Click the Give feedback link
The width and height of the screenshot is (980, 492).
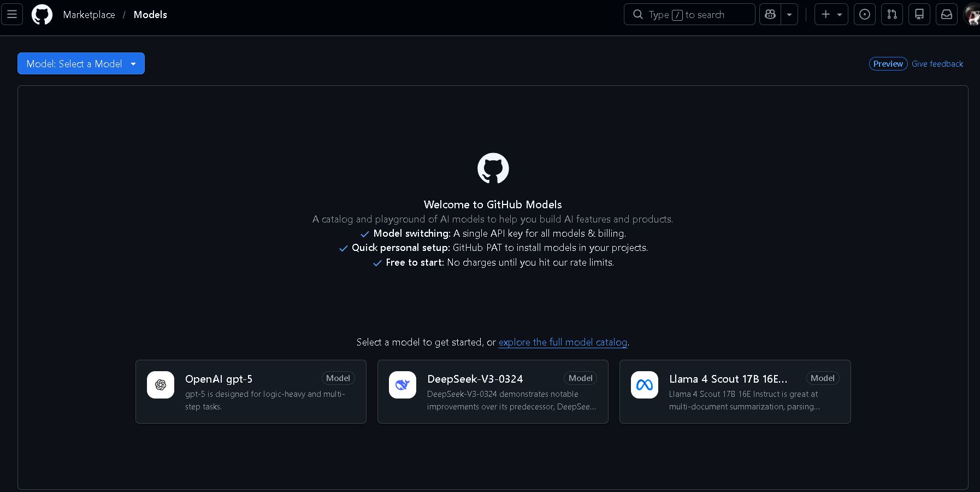pos(937,64)
